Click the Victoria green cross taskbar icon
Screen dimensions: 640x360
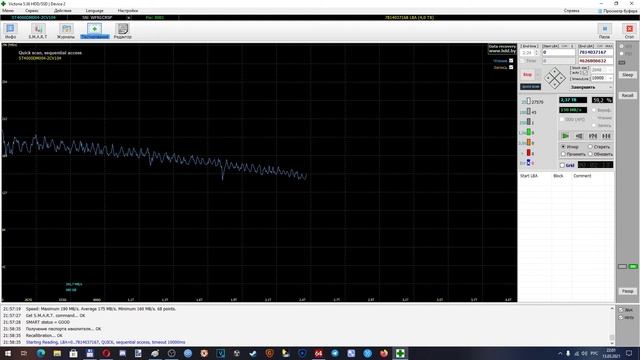tap(400, 353)
